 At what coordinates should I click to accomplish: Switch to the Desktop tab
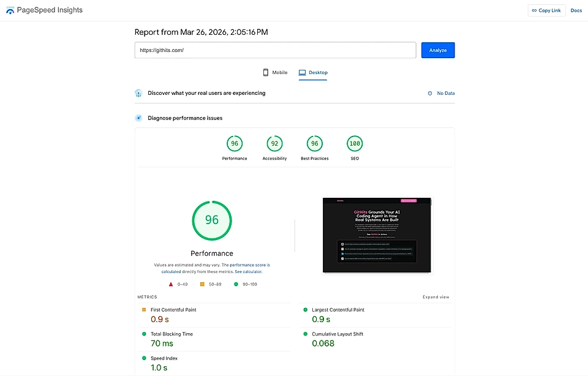[313, 72]
